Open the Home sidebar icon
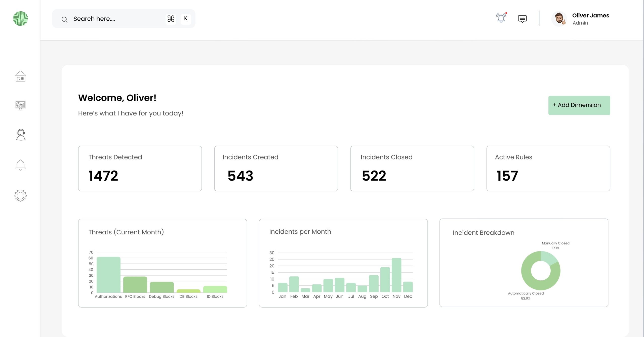644x337 pixels. [x=20, y=76]
